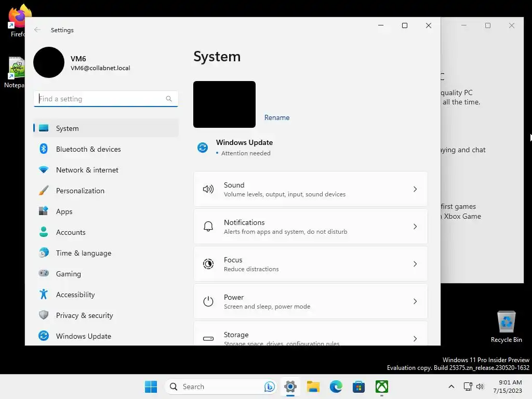
Task: Click the Accounts person icon
Action: 44,232
